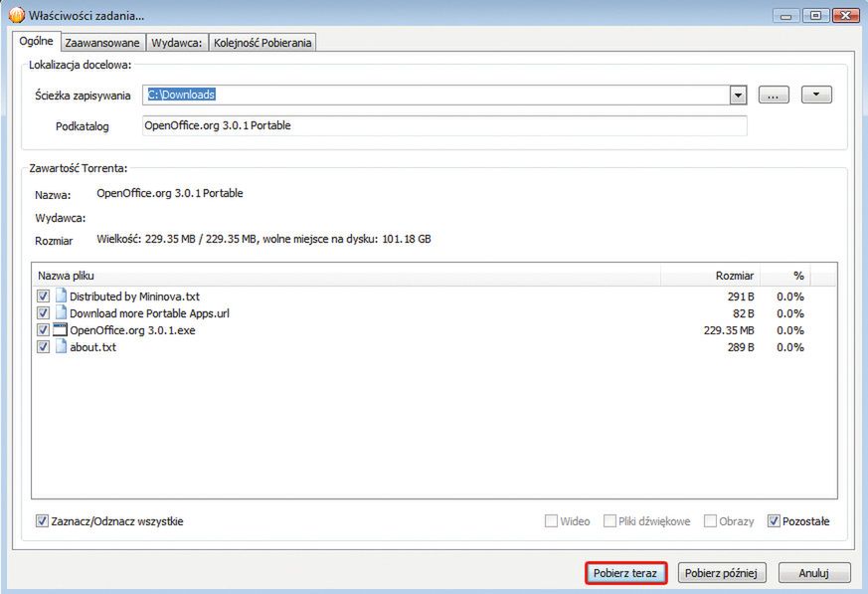Viewport: 868px width, 594px height.
Task: Switch to the Ogólne tab
Action: 36,41
